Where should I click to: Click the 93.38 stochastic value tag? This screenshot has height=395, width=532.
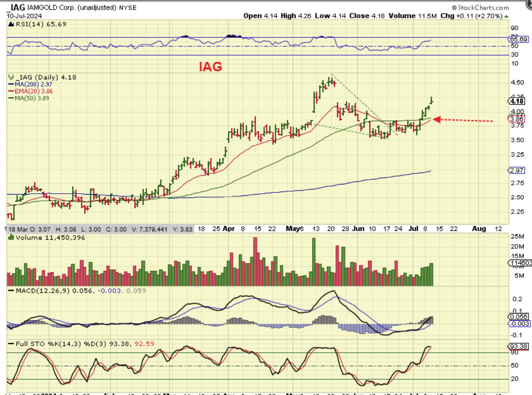coord(517,346)
